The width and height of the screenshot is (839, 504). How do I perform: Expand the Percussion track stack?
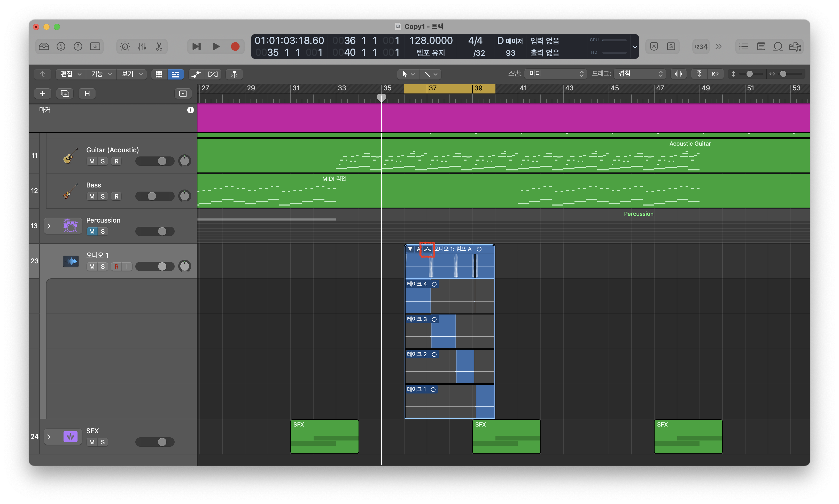[49, 226]
